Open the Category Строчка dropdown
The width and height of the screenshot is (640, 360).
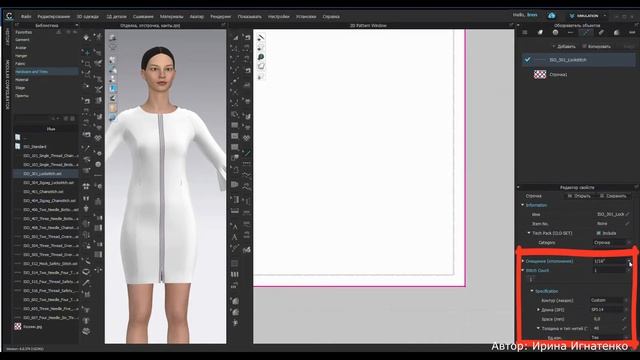(x=612, y=242)
